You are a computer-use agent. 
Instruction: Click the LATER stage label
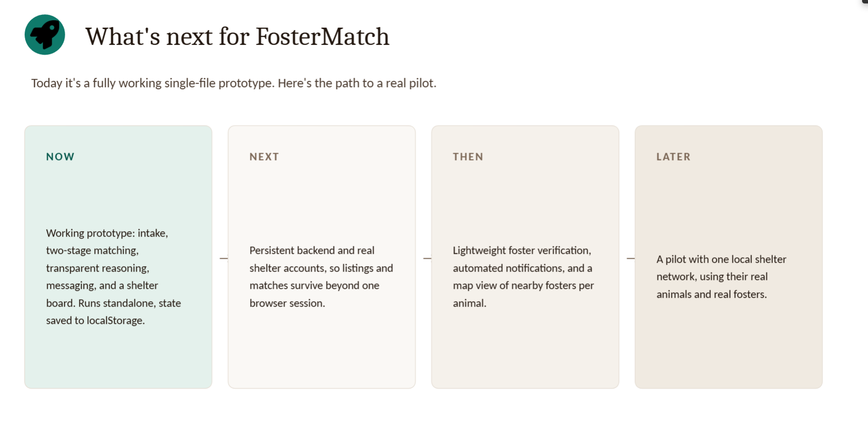click(x=673, y=157)
